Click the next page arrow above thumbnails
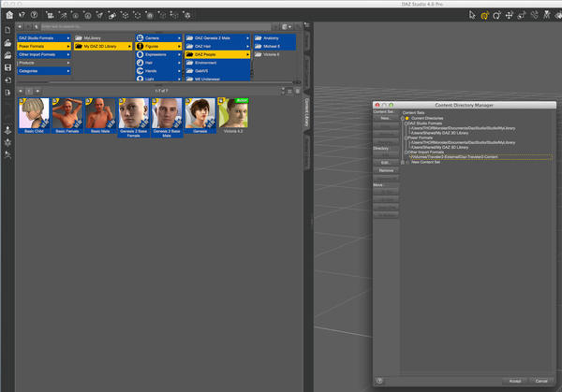562x392 pixels. coord(37,92)
